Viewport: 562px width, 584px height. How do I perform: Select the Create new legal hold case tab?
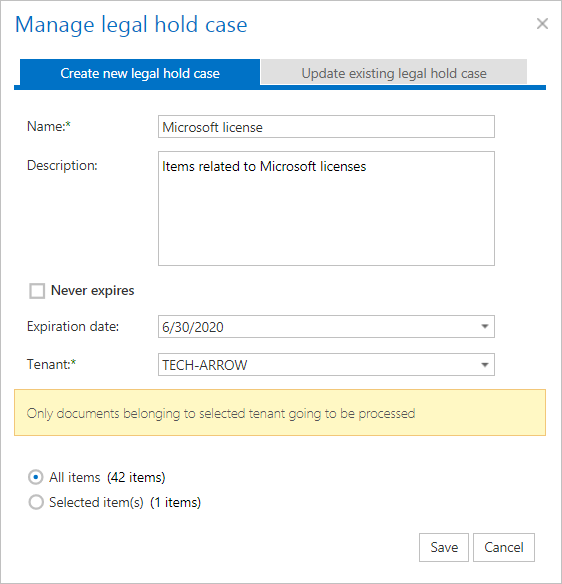(x=140, y=73)
